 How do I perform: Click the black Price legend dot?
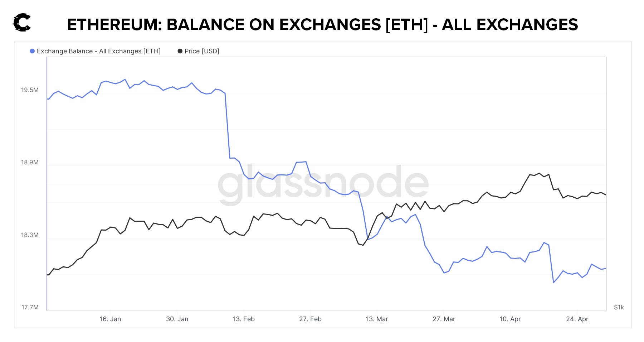[x=180, y=51]
